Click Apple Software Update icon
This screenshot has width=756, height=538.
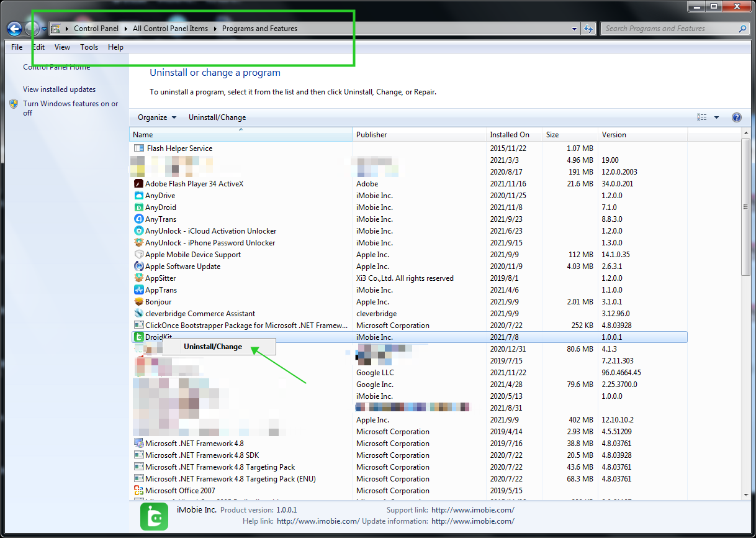click(139, 267)
